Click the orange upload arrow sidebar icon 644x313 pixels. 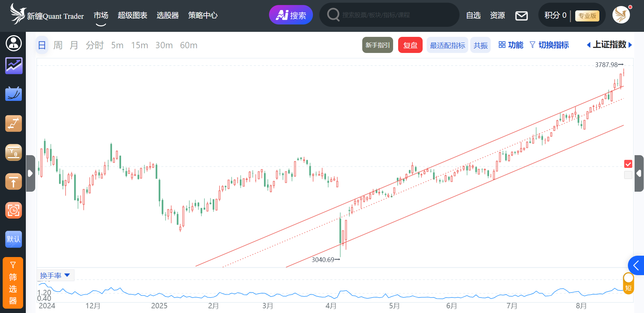click(x=14, y=182)
